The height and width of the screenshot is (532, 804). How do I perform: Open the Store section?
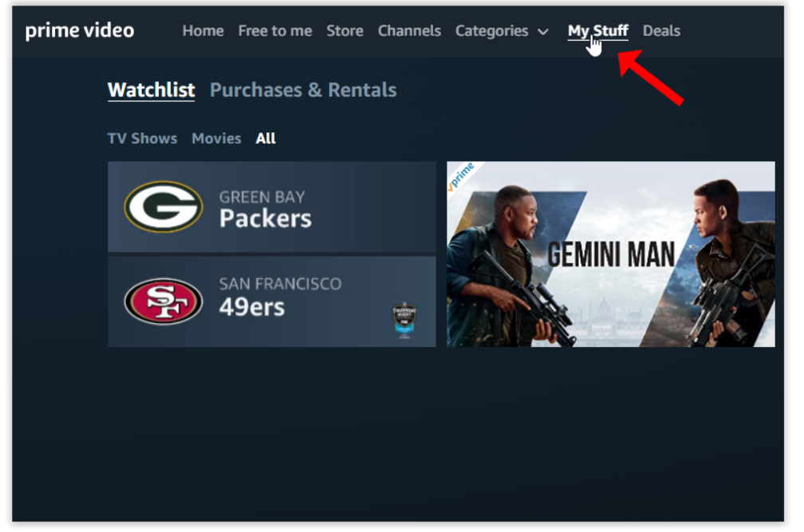pyautogui.click(x=345, y=31)
